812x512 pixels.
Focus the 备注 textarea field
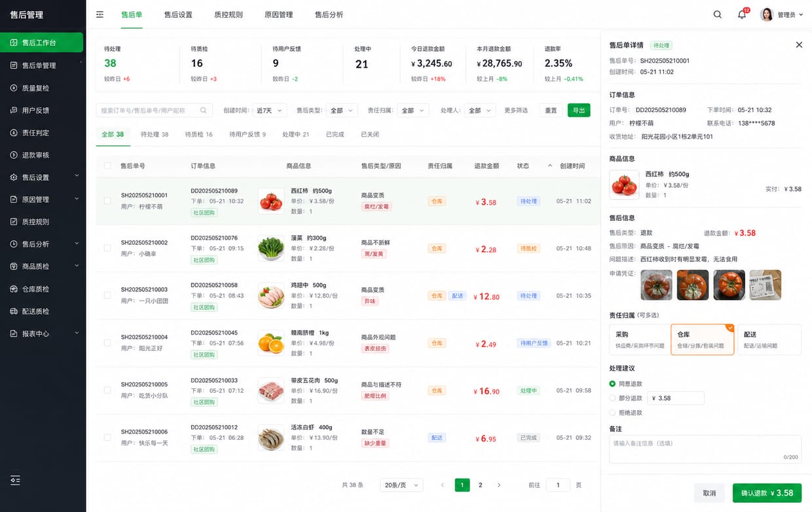click(705, 449)
